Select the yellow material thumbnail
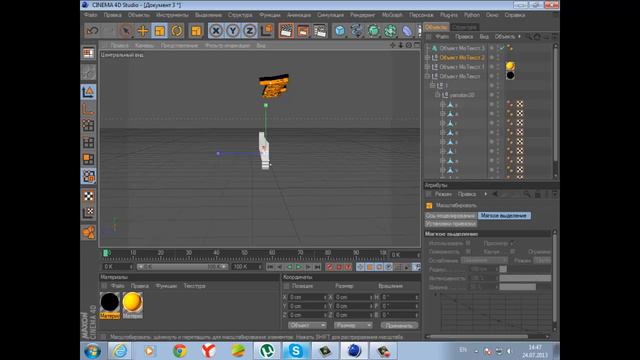 point(132,302)
